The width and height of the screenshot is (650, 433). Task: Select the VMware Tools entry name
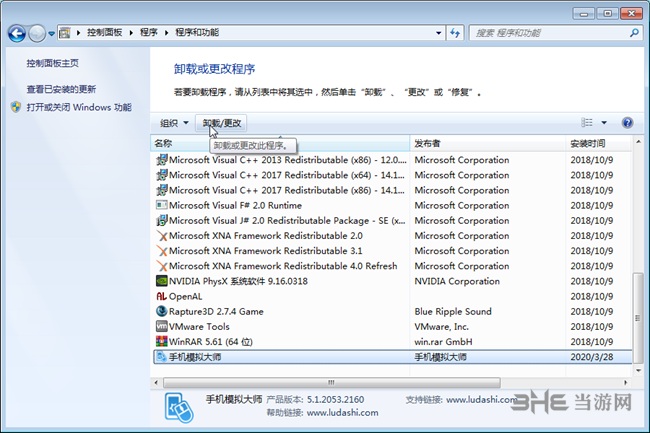click(199, 327)
